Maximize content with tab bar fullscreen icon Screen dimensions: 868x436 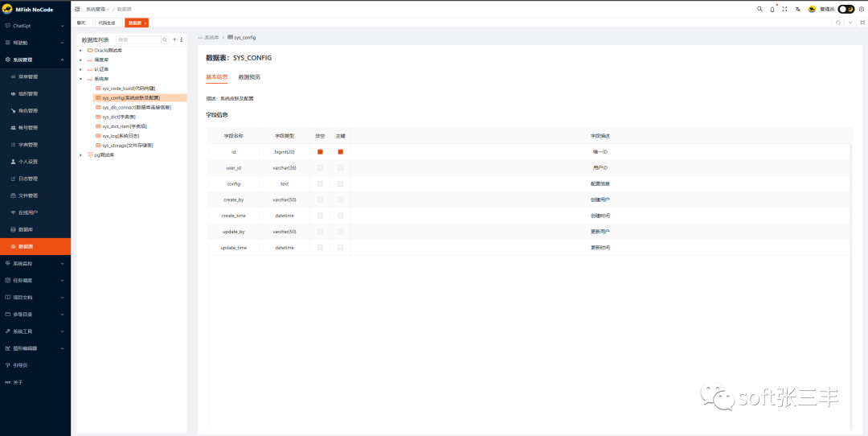tap(862, 23)
